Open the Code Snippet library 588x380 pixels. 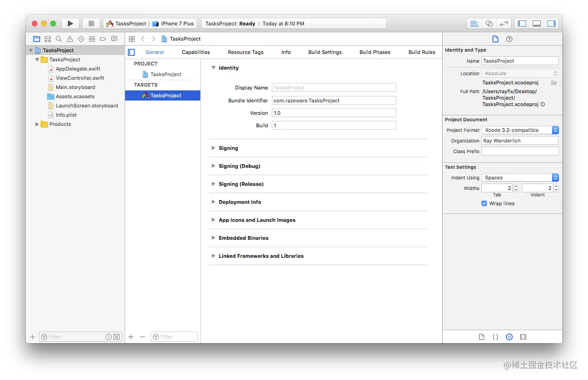(495, 337)
